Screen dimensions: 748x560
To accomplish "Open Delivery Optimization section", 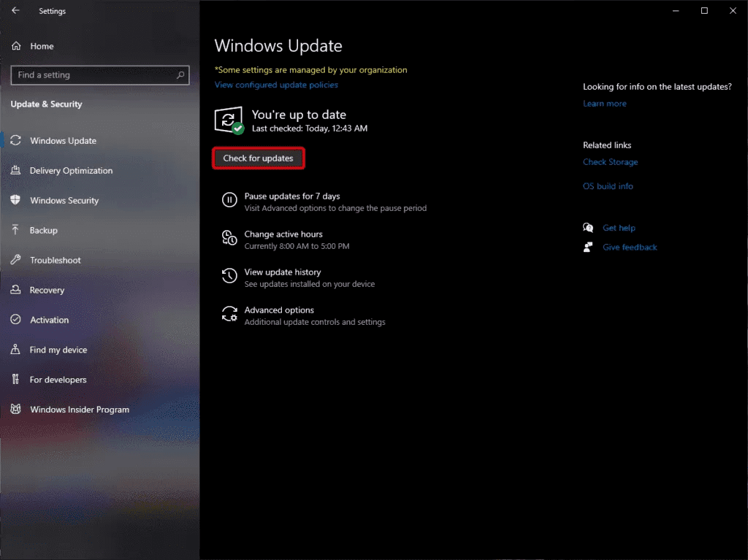I will point(71,171).
